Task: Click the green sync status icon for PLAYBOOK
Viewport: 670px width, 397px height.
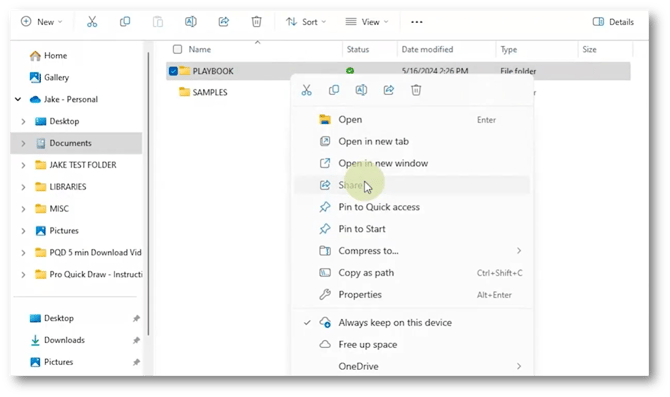Action: pos(350,71)
